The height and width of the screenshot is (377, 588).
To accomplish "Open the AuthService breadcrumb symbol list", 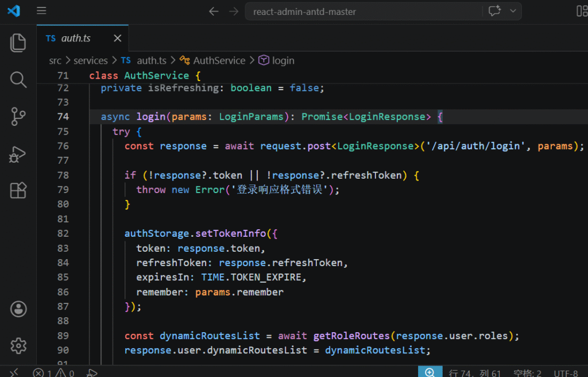I will click(x=219, y=60).
